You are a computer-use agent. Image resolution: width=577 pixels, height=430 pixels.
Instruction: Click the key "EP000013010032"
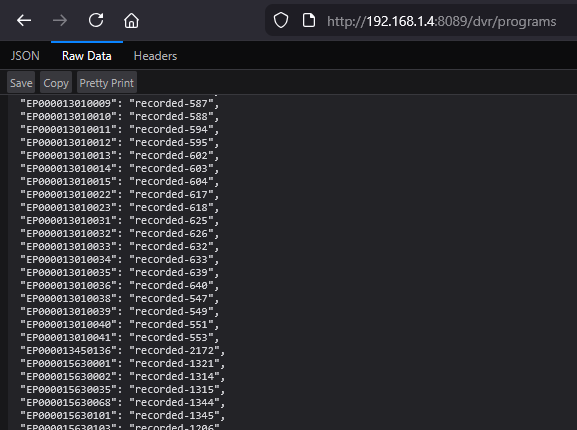click(x=68, y=234)
